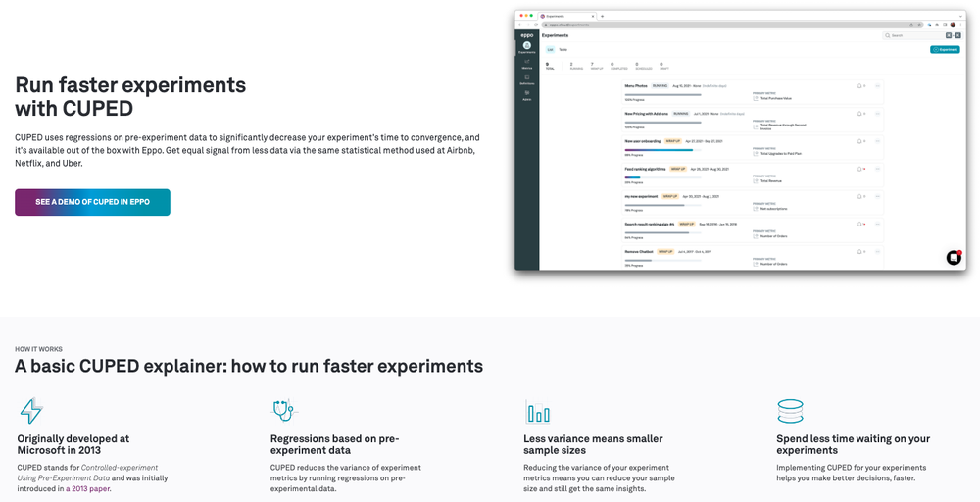Select the Experiments browser tab
This screenshot has width=980, height=502.
[565, 16]
